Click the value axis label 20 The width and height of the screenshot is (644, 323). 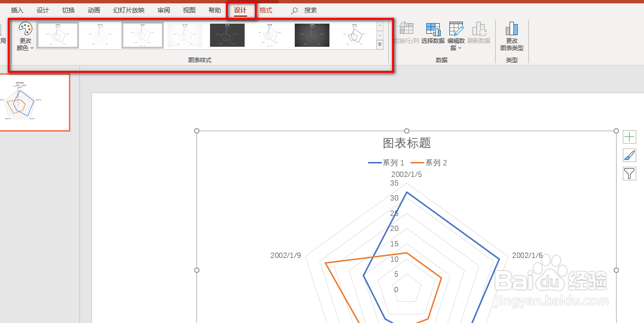pos(394,229)
